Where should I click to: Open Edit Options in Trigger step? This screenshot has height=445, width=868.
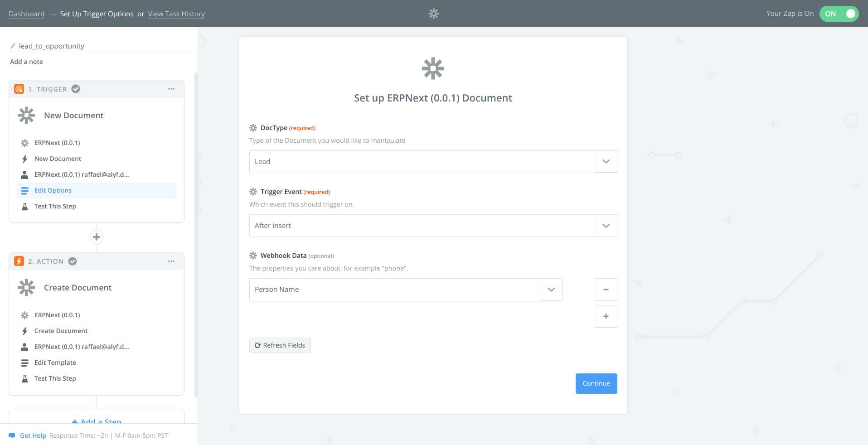97,190
